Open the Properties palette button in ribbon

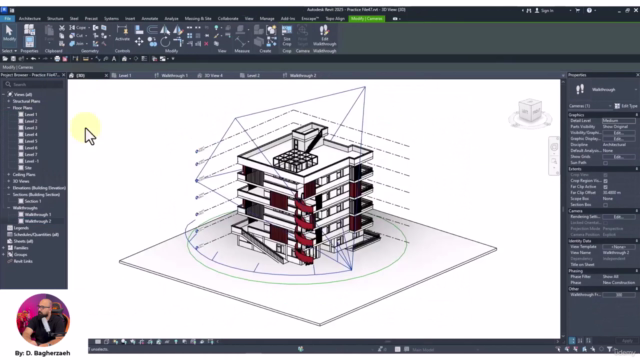pyautogui.click(x=29, y=42)
